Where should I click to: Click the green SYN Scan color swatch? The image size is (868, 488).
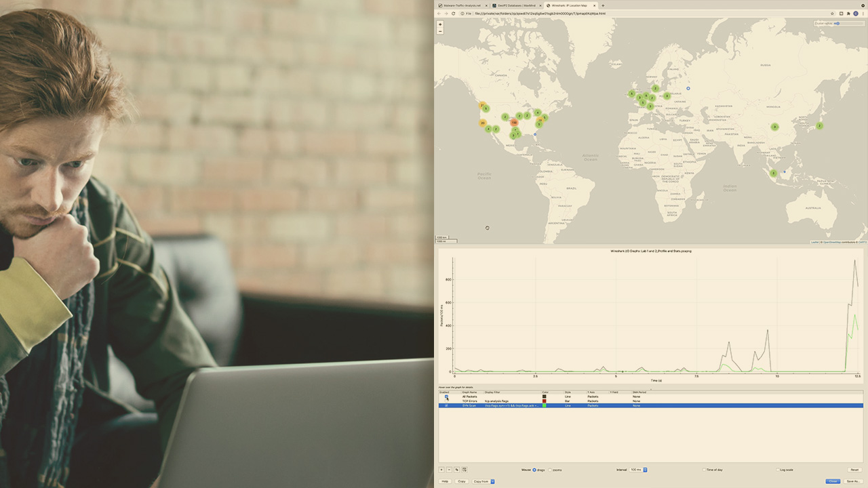(x=544, y=405)
